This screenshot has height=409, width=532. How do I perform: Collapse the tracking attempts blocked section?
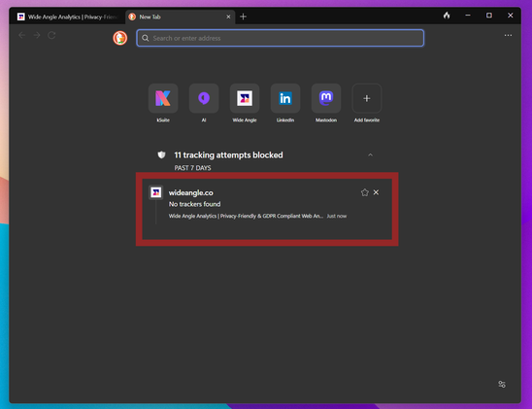click(x=370, y=154)
